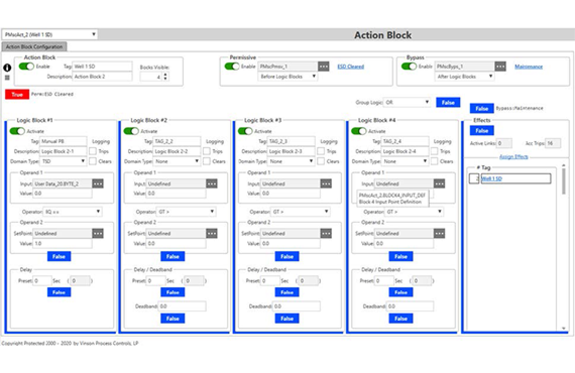
Task: Click Logic Block #2 Deadband False button
Action: pyautogui.click(x=173, y=319)
